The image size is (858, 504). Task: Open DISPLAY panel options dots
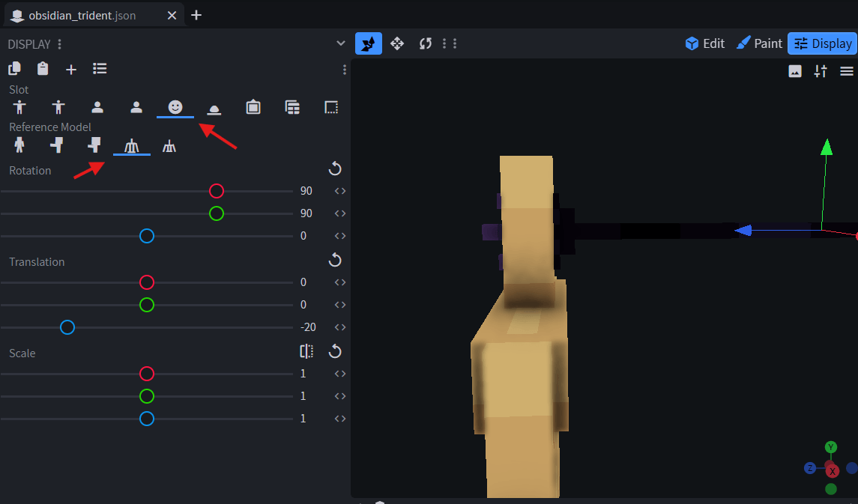point(60,44)
